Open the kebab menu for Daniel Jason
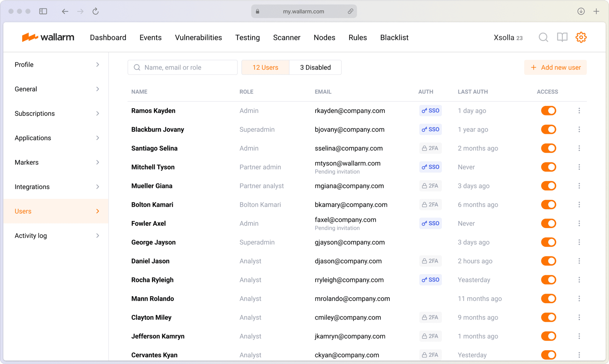 point(579,261)
